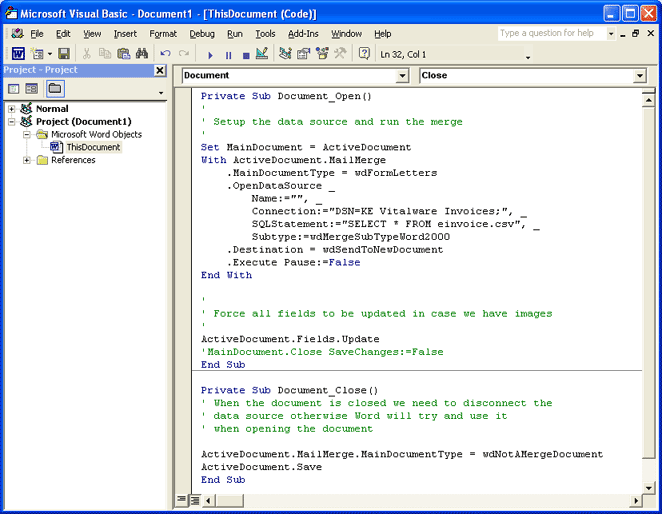Click the View Code icon in Project panel
This screenshot has width=662, height=514.
(14, 89)
